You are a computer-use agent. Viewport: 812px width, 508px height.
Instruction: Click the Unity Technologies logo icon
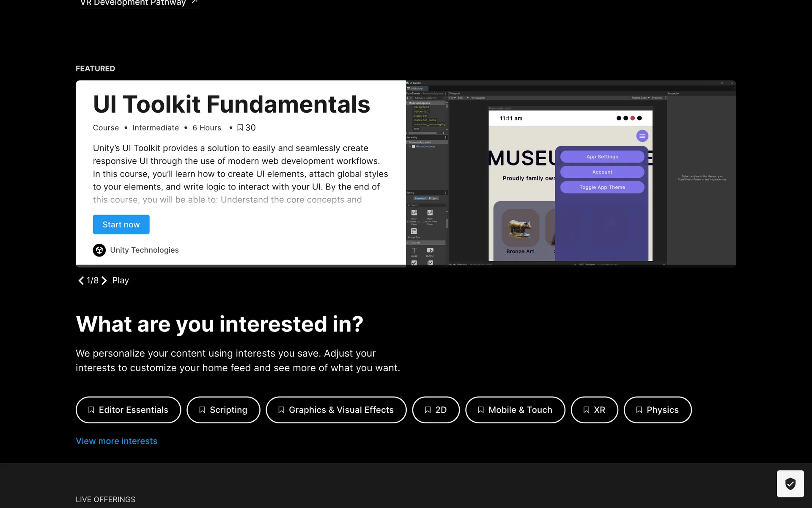tap(99, 250)
